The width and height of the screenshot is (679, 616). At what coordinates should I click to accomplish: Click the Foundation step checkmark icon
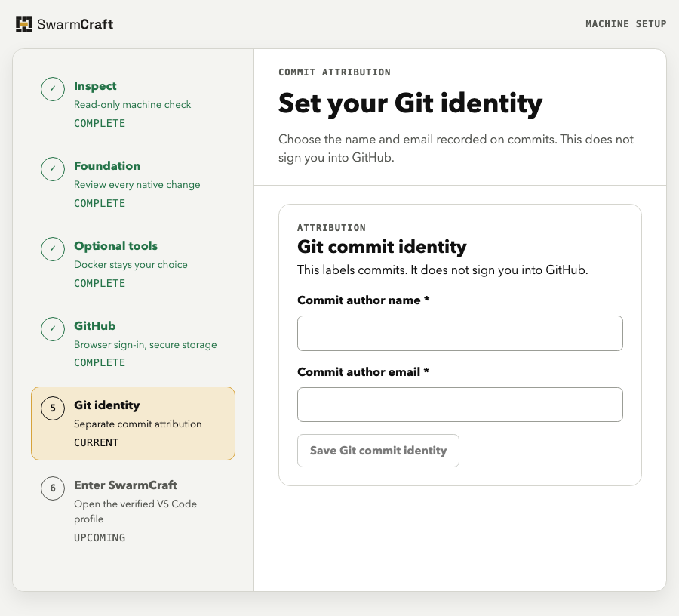[x=53, y=169]
